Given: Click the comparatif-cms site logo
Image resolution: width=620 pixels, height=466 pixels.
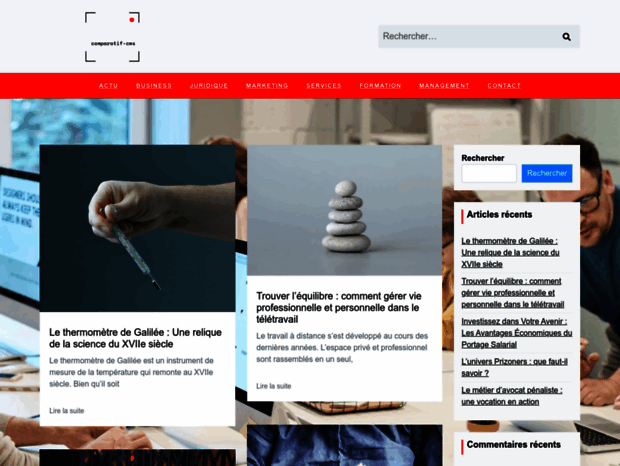Looking at the screenshot, I should coord(112,37).
